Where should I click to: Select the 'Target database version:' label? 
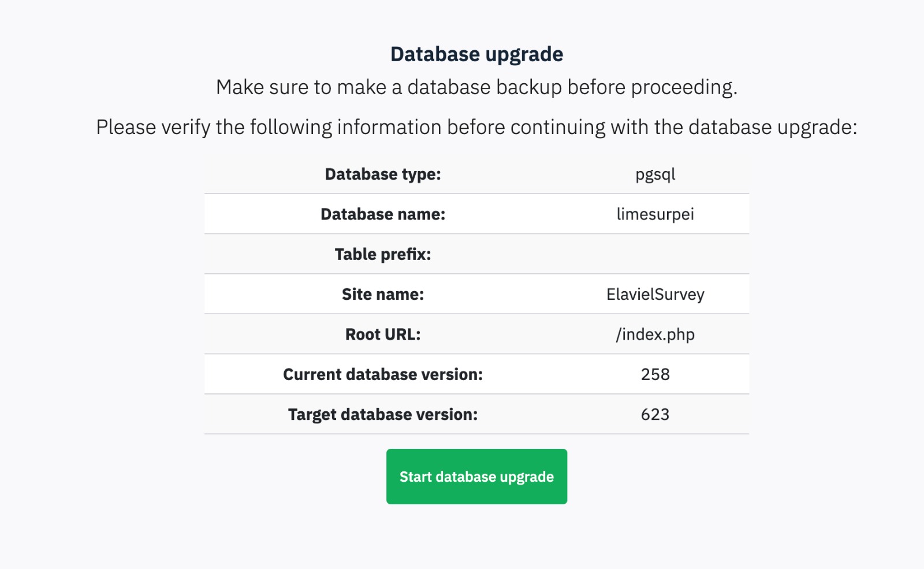click(383, 415)
